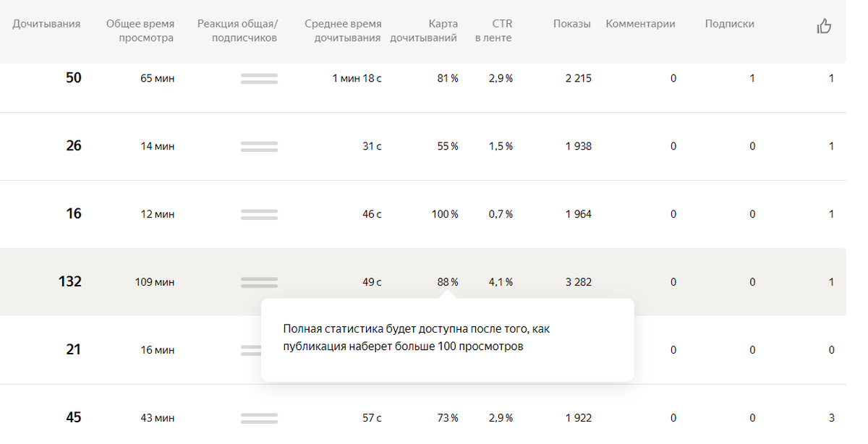This screenshot has height=444, width=868.
Task: Click reaction bars in the 50 дочитываний row
Action: pyautogui.click(x=259, y=79)
